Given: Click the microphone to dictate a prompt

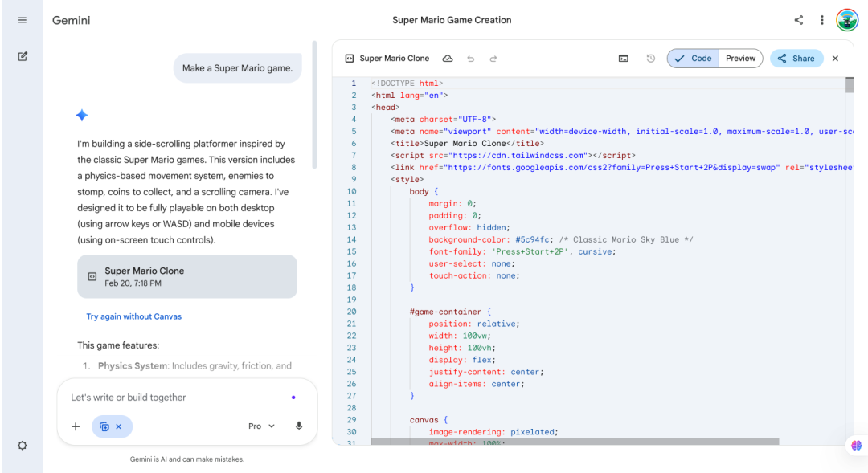Looking at the screenshot, I should click(299, 426).
